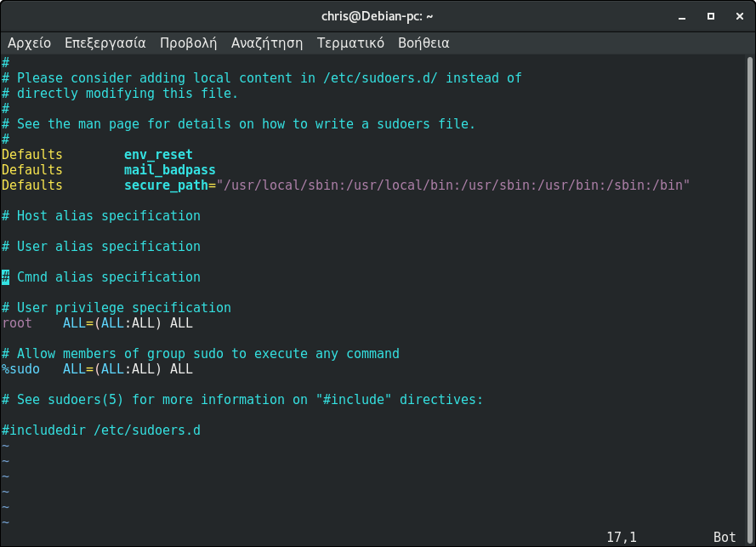The height and width of the screenshot is (547, 756).
Task: Click the #includedir /etc/sudoers.d line
Action: 100,430
